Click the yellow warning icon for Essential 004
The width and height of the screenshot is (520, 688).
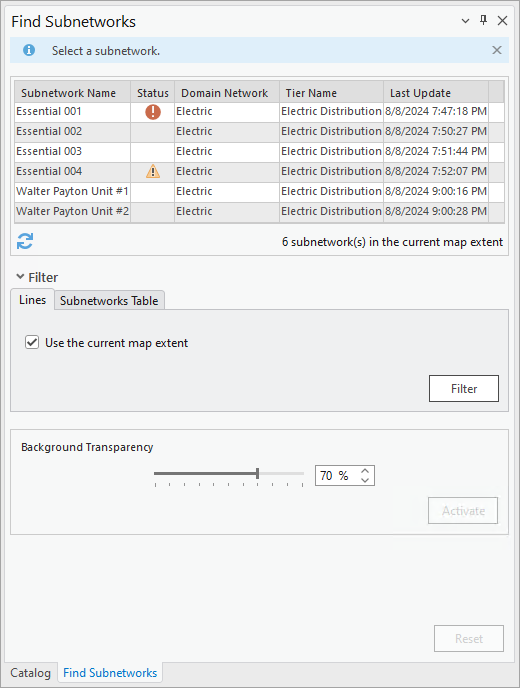[153, 171]
